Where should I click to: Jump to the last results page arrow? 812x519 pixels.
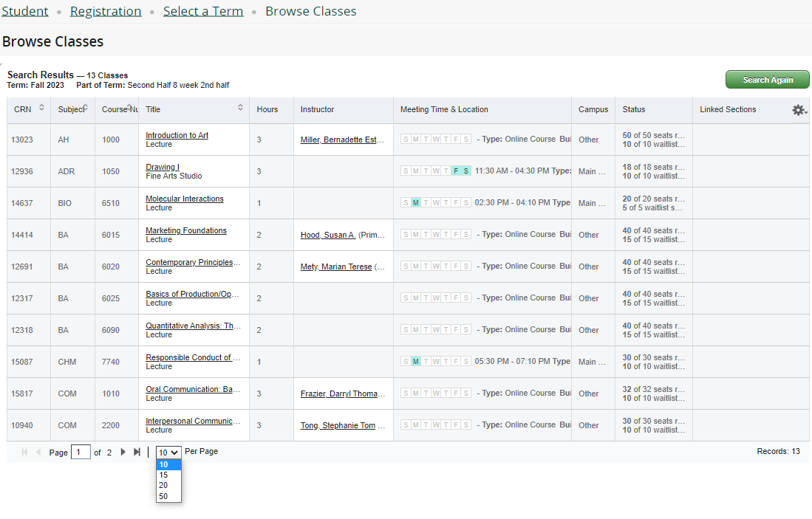pyautogui.click(x=137, y=452)
